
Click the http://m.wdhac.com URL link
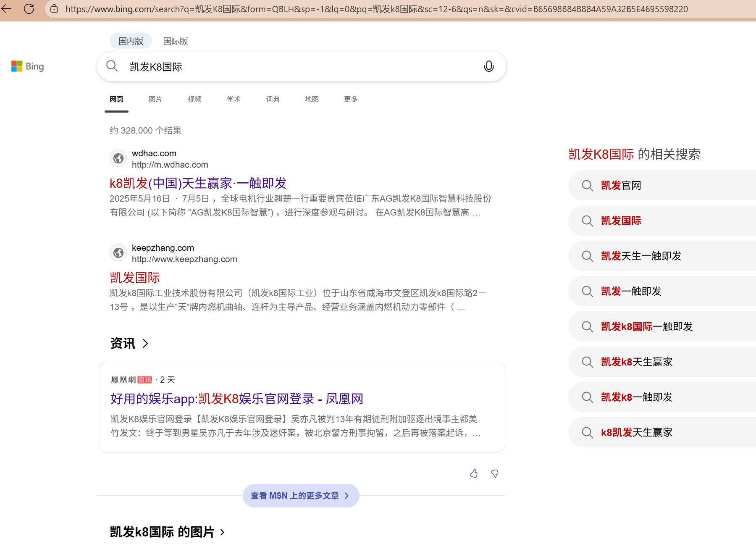point(170,165)
